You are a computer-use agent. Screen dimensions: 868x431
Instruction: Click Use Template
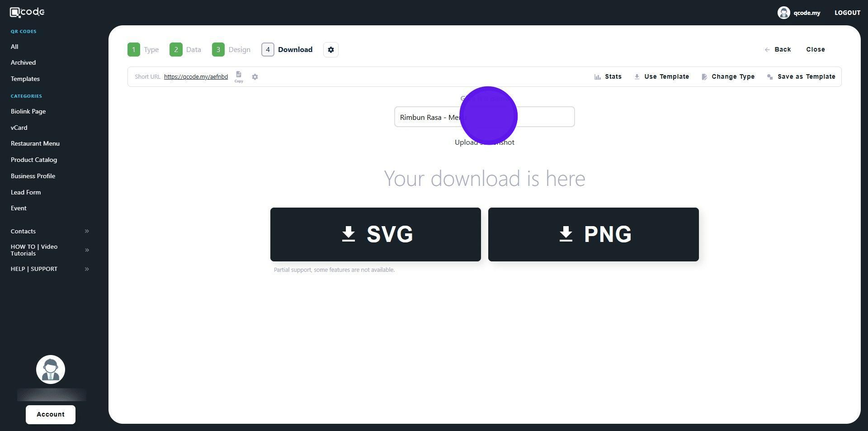click(662, 77)
